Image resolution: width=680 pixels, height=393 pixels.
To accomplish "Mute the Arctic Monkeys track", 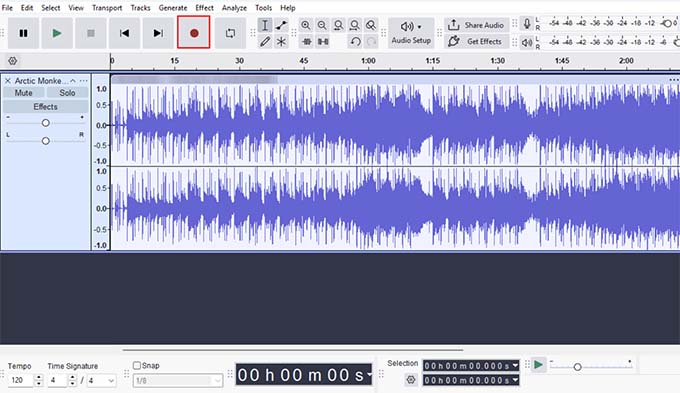I will tap(23, 93).
